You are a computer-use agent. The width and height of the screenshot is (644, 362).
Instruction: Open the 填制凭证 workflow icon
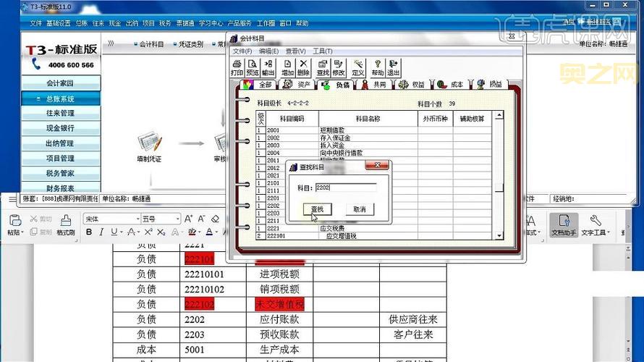[150, 147]
